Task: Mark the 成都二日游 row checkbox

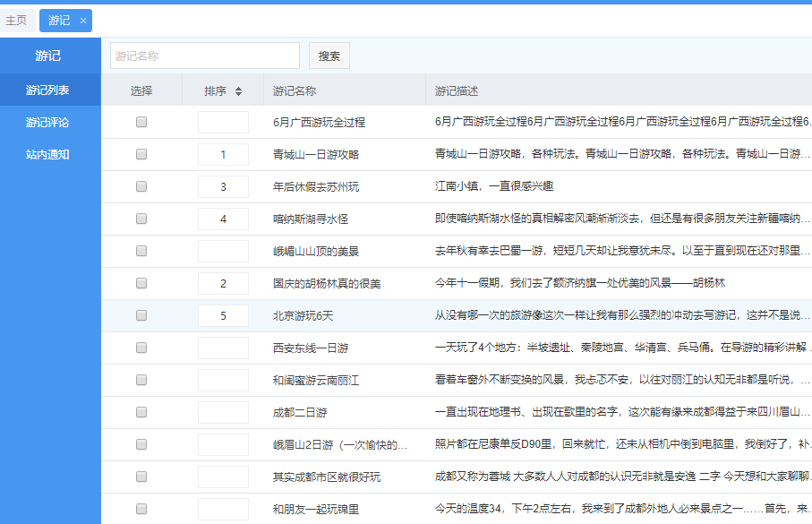Action: 141,412
